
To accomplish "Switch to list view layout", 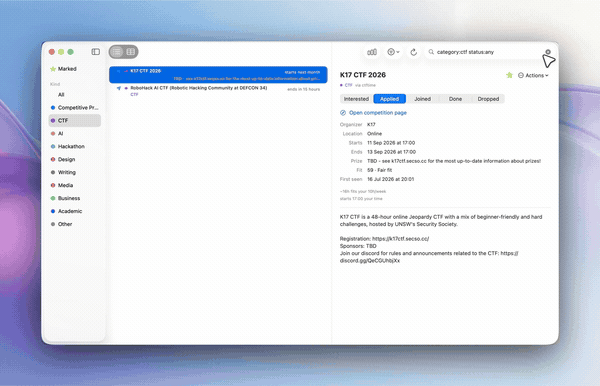I will pos(117,52).
